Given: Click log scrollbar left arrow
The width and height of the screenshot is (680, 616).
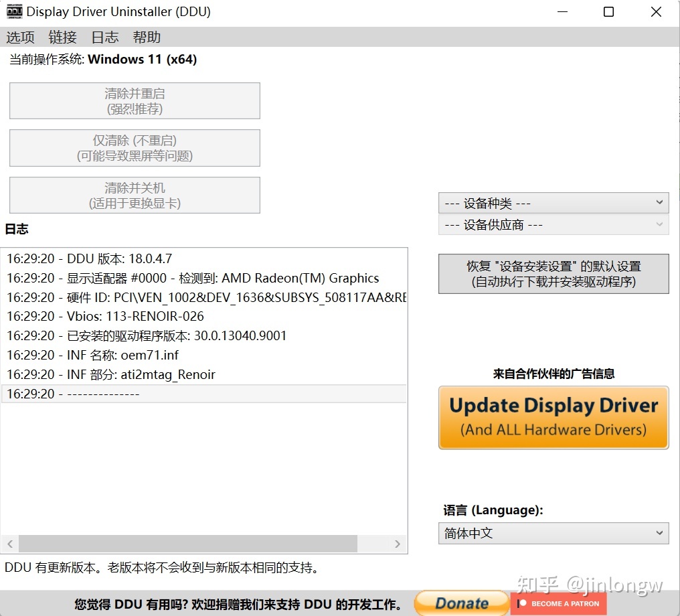Looking at the screenshot, I should coord(10,544).
